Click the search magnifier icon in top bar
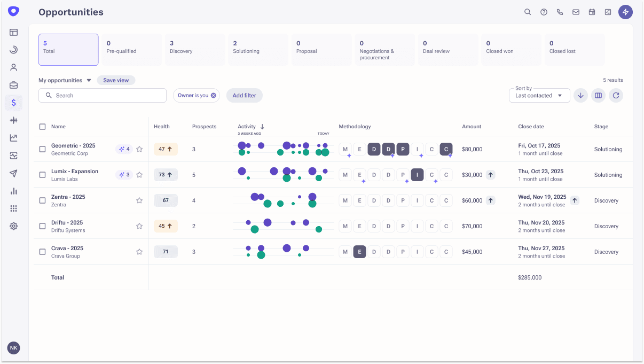Viewport: 644px width, 364px height. click(x=528, y=12)
